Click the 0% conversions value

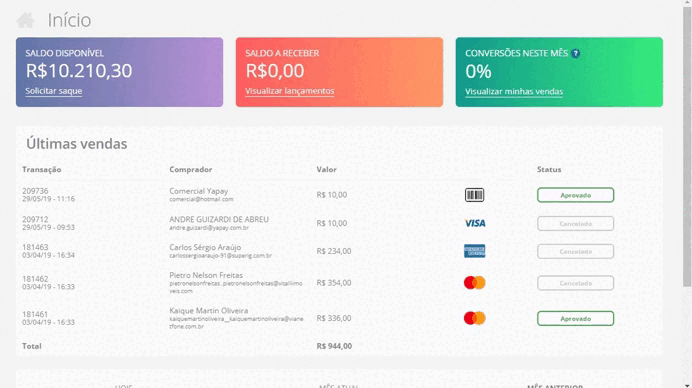tap(478, 72)
